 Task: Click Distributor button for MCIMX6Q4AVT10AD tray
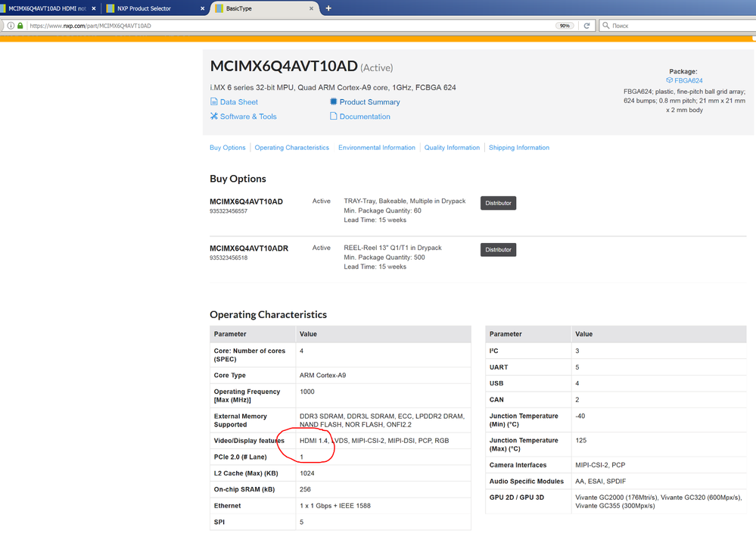pos(498,203)
